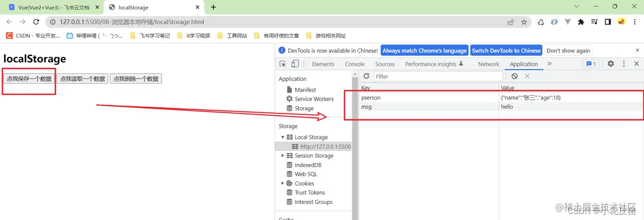
Task: Click the Key column header
Action: tap(429, 88)
